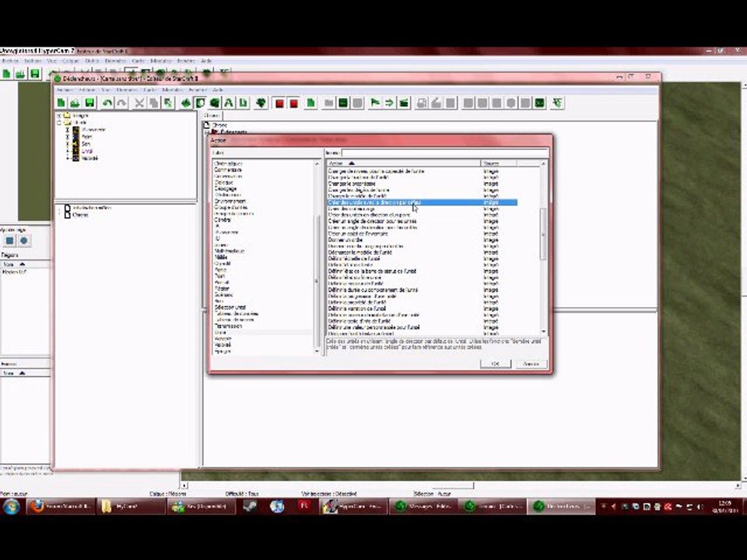Click the system tray clock
Image resolution: width=747 pixels, height=560 pixels.
pos(725,506)
